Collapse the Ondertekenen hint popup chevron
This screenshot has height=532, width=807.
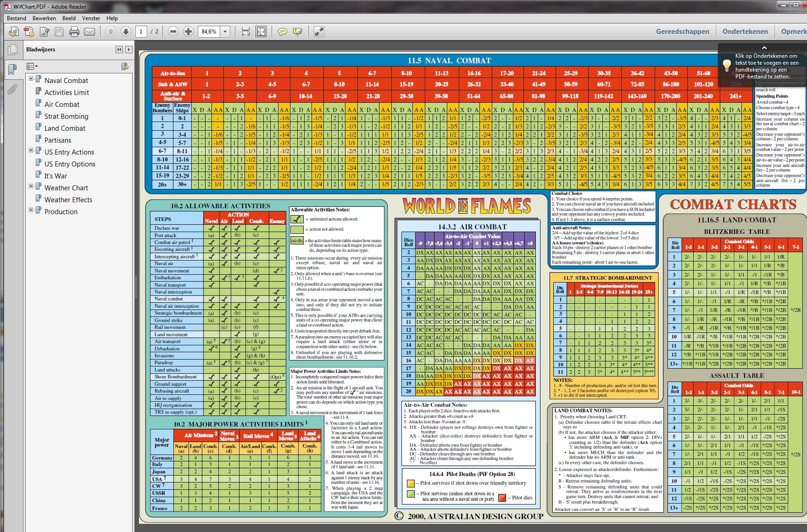[764, 48]
